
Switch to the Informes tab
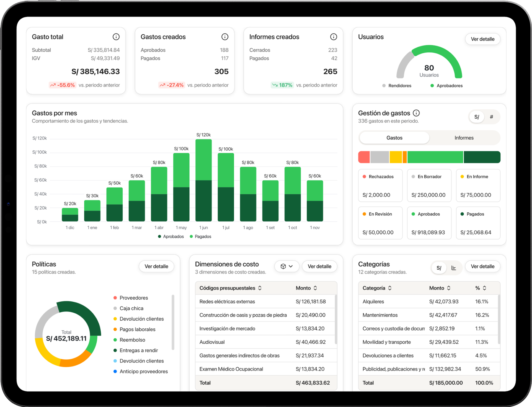coord(464,138)
